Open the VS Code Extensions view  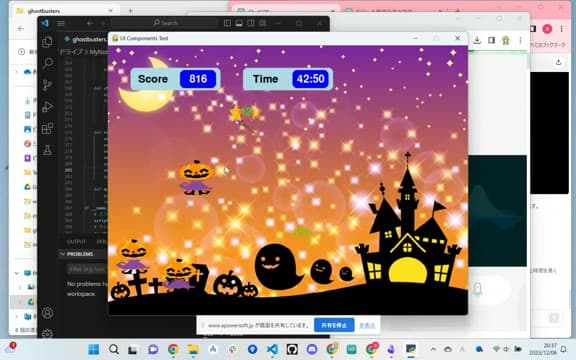point(47,128)
